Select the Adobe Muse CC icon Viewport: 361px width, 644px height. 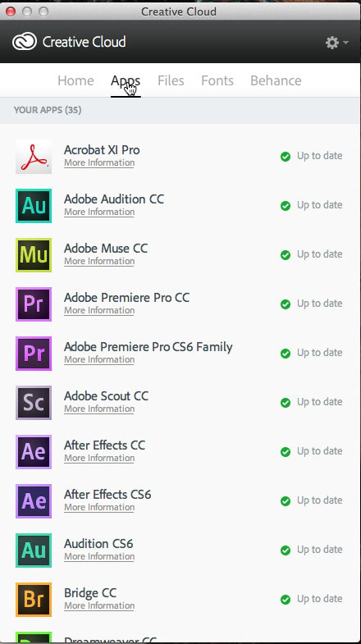(34, 255)
